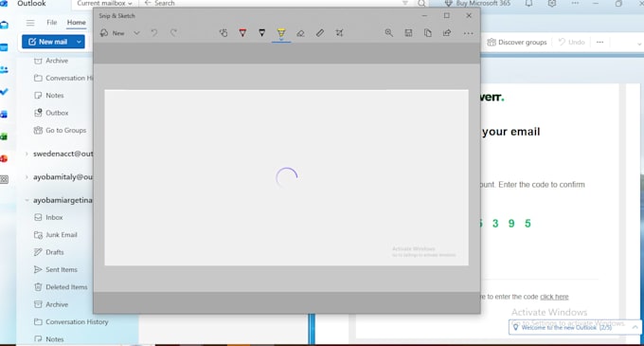Click New mail button in Outlook
Screen dimensions: 644x346
47,42
